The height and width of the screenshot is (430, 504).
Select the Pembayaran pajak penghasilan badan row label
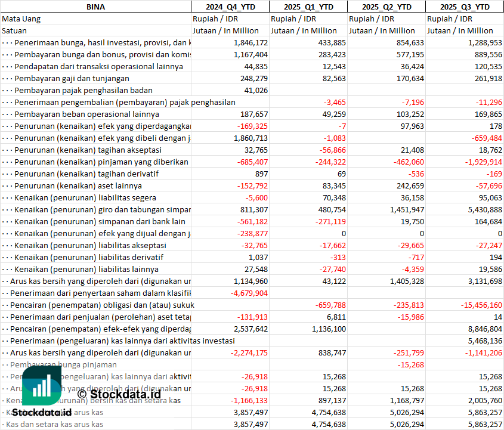click(84, 90)
